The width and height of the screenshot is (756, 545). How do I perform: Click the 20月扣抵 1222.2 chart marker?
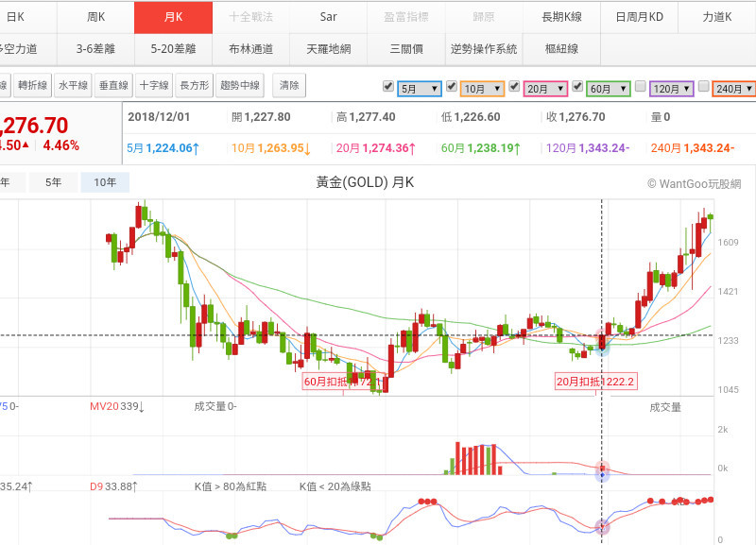595,382
